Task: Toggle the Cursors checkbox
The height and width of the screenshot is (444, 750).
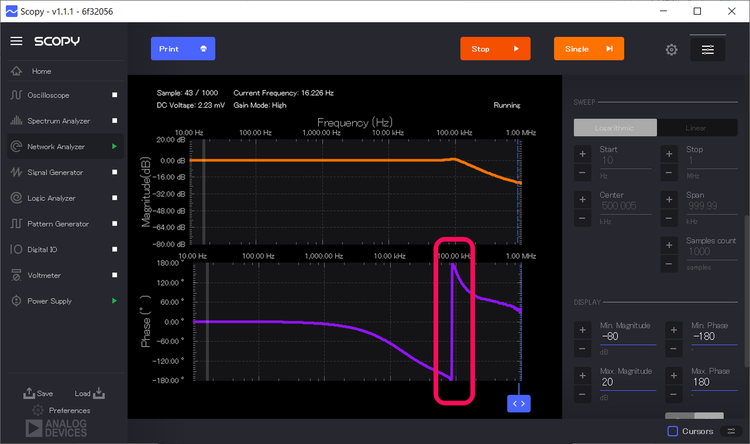Action: coord(673,431)
